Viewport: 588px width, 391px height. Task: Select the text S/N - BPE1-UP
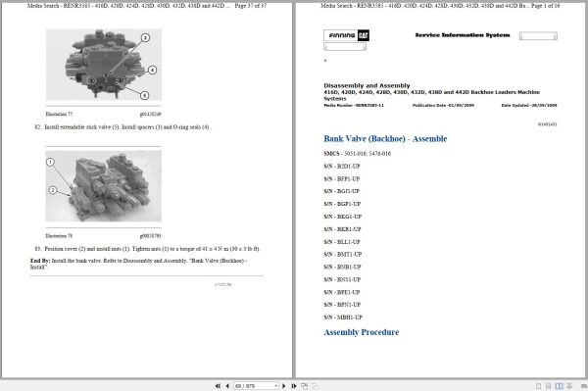(342, 292)
